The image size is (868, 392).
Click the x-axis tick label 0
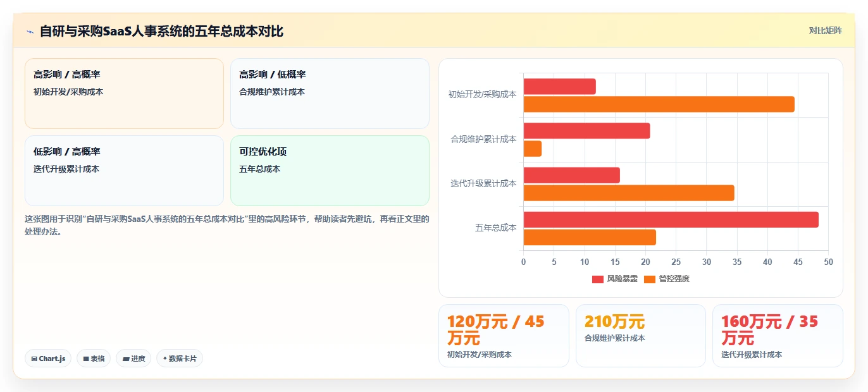[523, 262]
